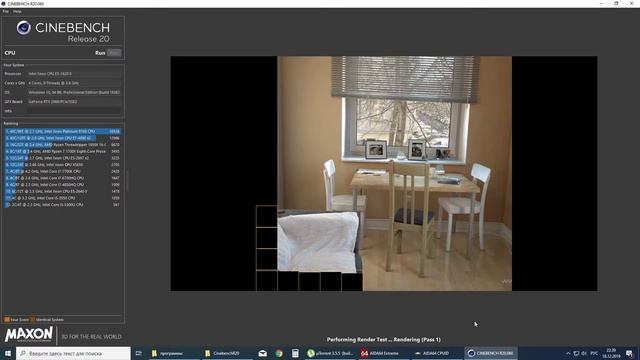Screen dimensions: 640x360
Task: Click the Cores x GHz value
Action: [x=74, y=83]
